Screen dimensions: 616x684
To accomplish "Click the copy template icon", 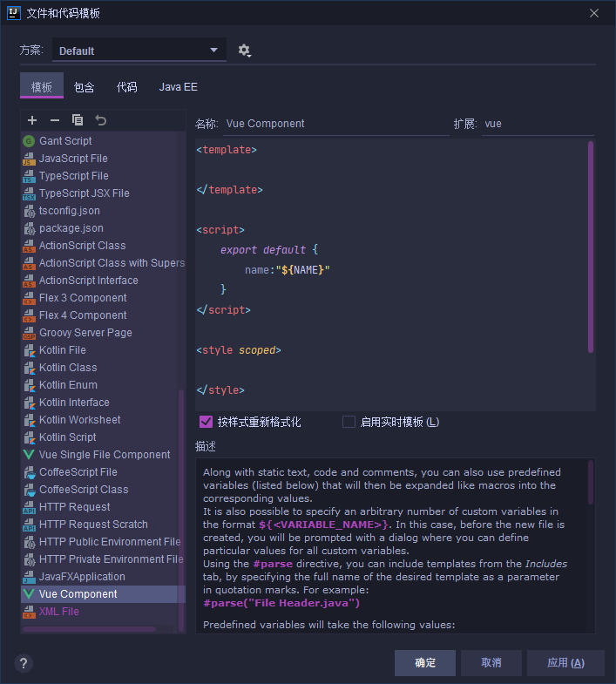I will pos(78,120).
